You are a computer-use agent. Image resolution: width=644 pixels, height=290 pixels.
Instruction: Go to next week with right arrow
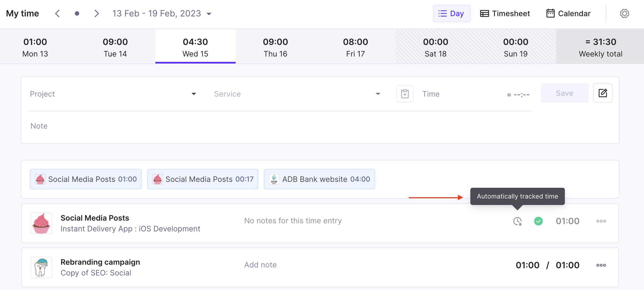pos(96,13)
